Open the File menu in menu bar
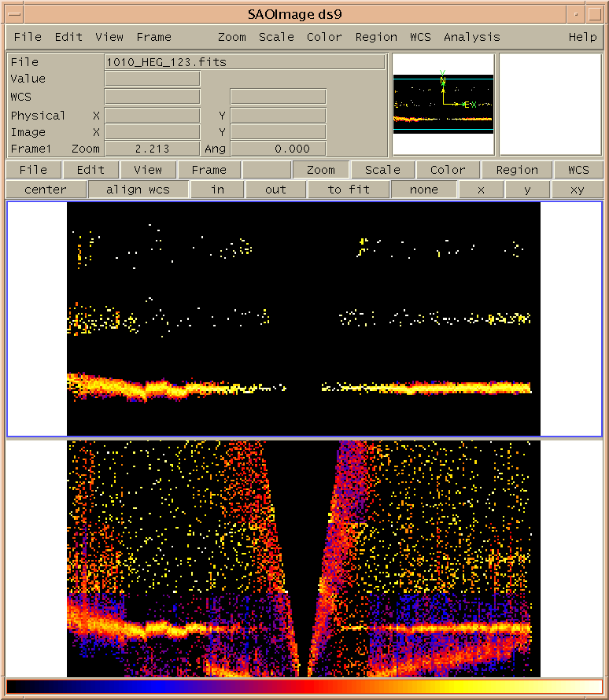 point(28,37)
